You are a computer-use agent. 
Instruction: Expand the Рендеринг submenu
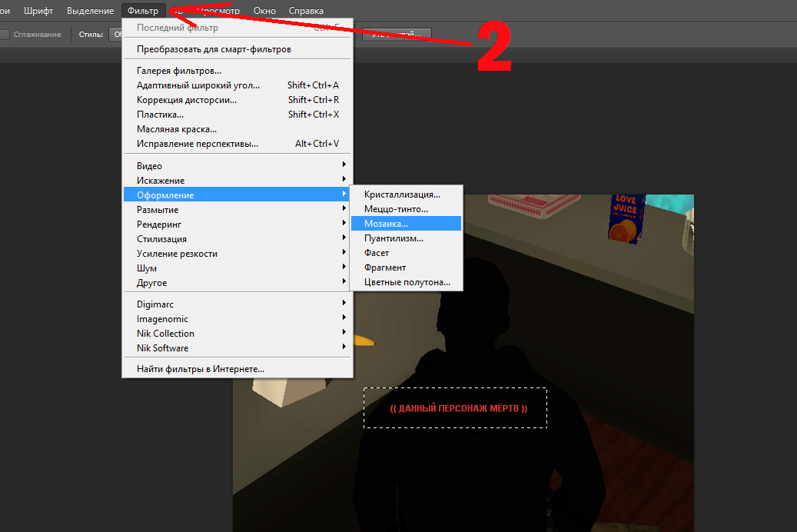pos(237,224)
